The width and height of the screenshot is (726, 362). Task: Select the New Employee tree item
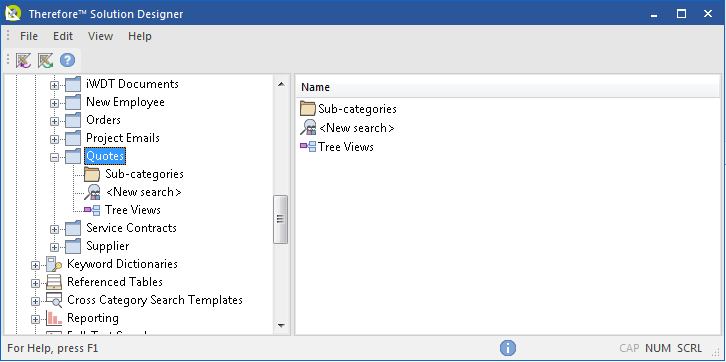125,102
